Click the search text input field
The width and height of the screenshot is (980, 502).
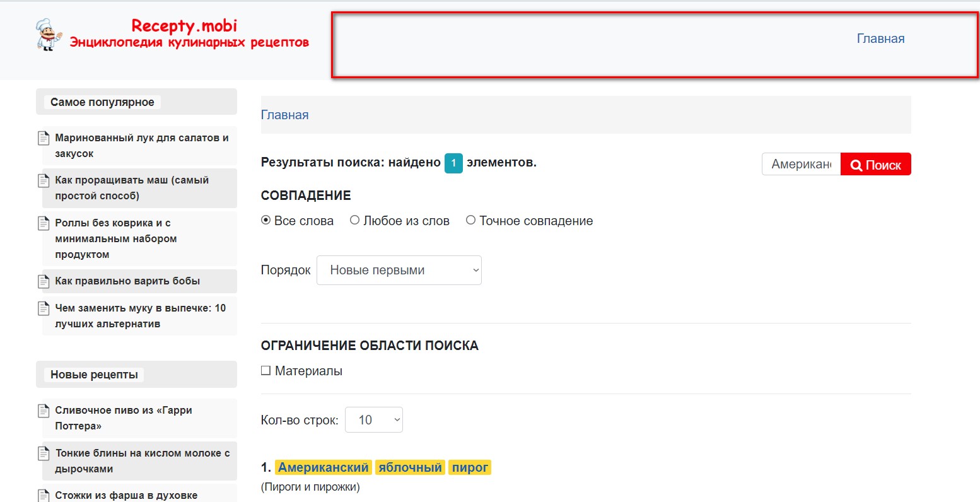[x=801, y=164]
